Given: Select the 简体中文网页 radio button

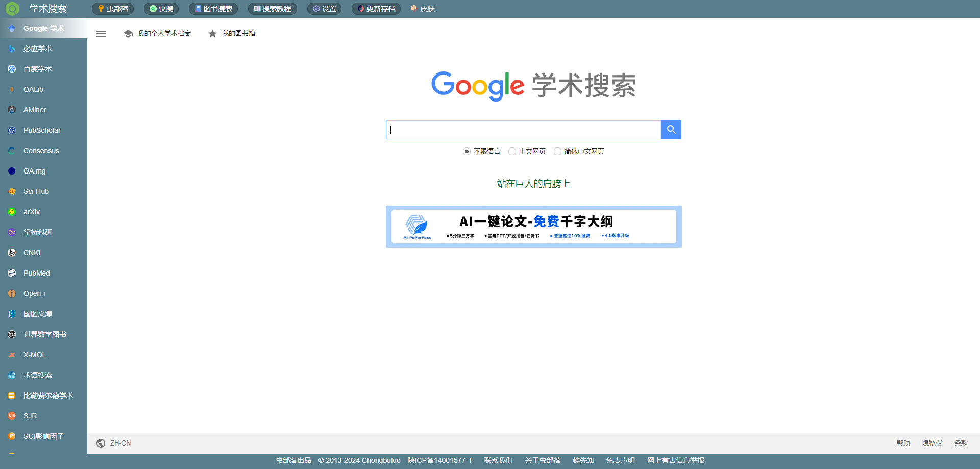Looking at the screenshot, I should [x=557, y=151].
